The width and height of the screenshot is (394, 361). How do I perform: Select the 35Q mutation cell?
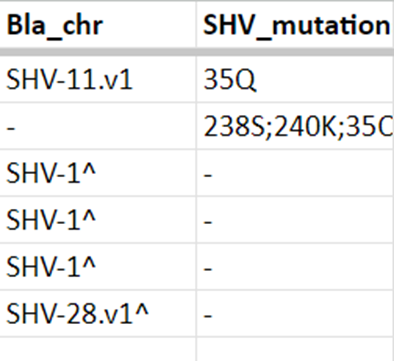tap(295, 79)
